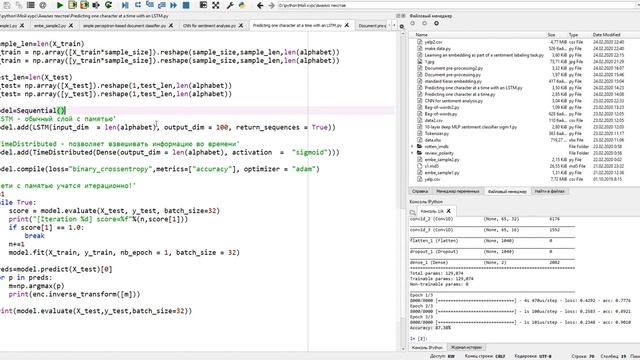Screen dimensions: 640x360
Task: Open editor options gear icon
Action: [402, 27]
